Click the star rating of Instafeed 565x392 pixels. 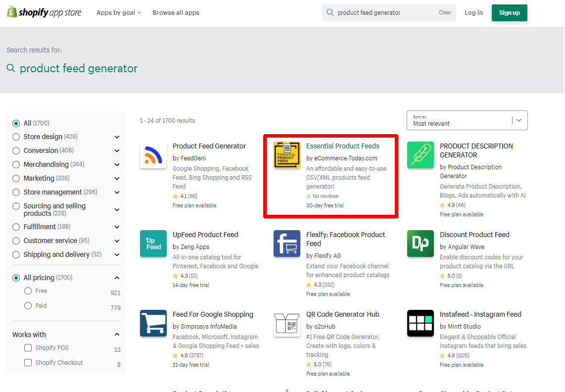tap(454, 355)
